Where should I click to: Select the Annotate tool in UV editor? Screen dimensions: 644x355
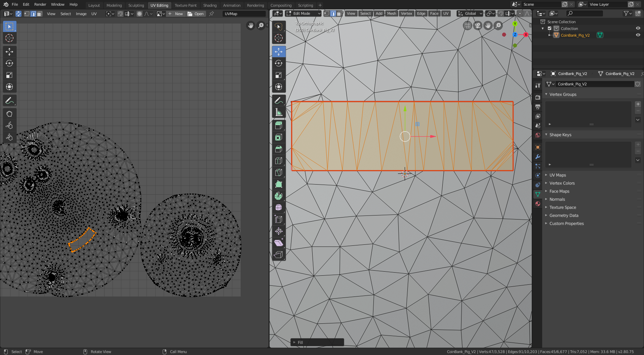(9, 101)
